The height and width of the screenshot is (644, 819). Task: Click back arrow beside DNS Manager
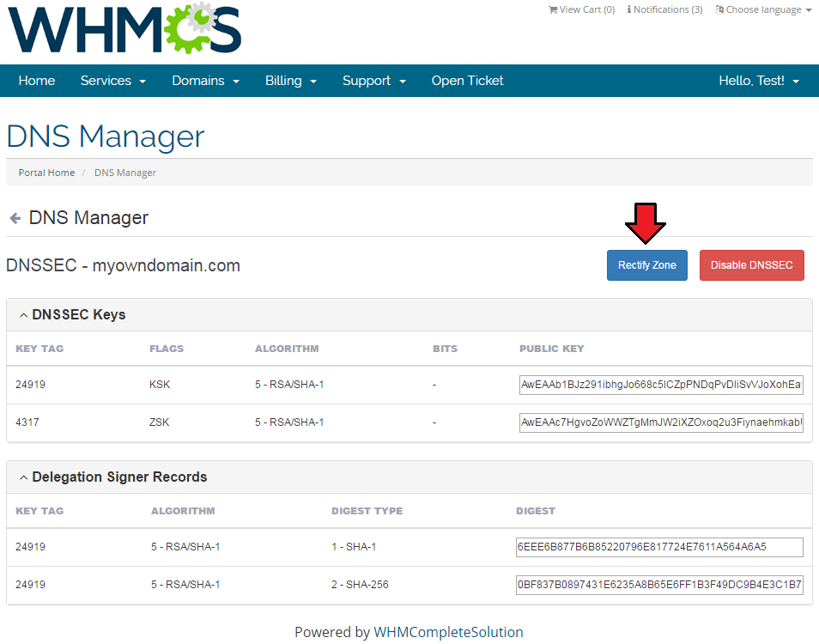pos(15,218)
